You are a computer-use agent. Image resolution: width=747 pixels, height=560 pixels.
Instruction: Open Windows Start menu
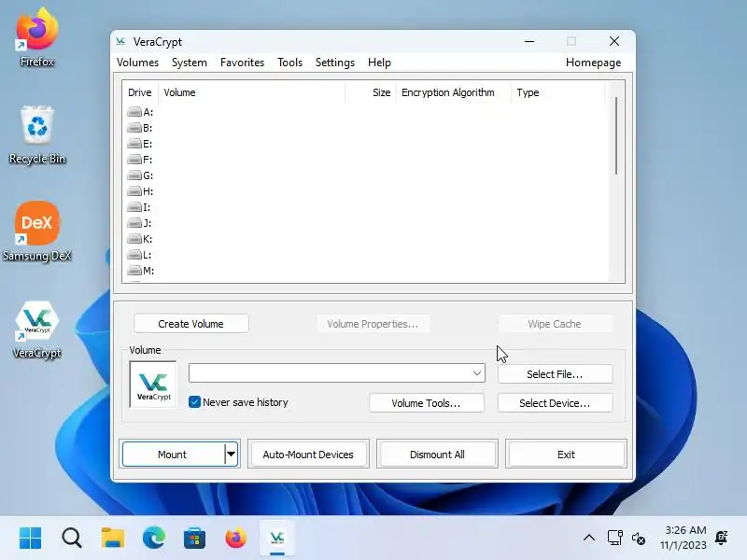[31, 539]
